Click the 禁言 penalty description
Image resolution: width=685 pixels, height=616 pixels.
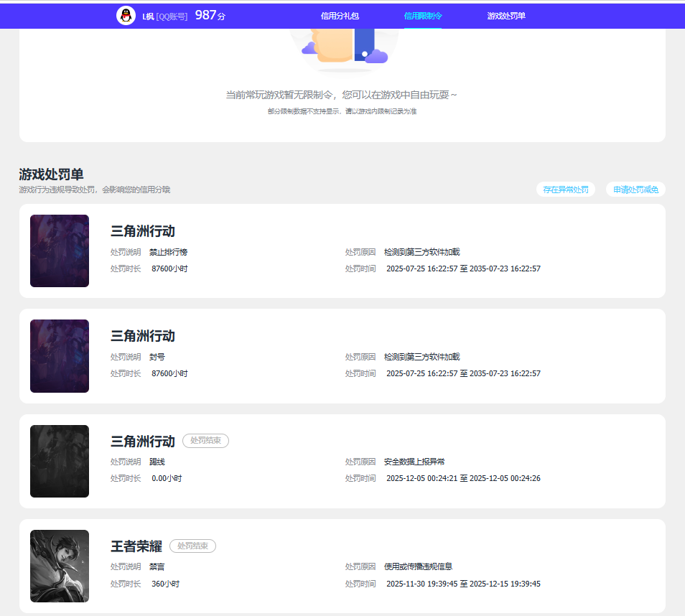coord(157,566)
